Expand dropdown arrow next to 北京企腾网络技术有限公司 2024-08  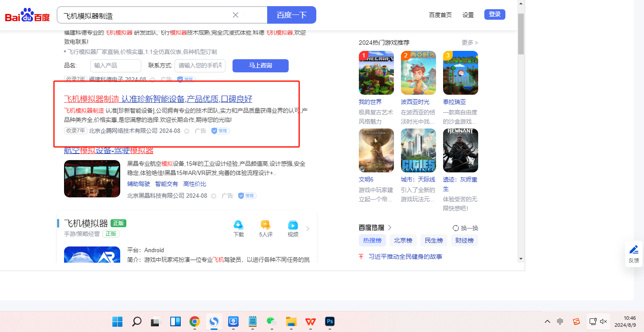[x=186, y=131]
